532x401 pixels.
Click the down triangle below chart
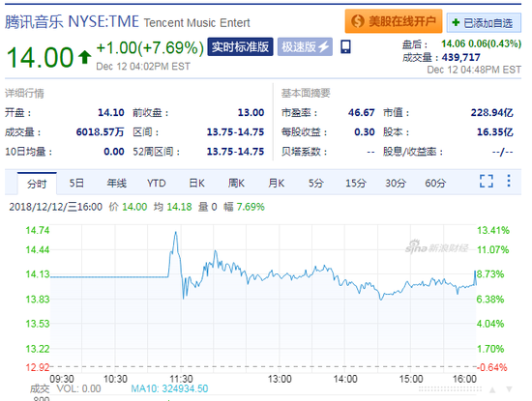tap(509, 389)
